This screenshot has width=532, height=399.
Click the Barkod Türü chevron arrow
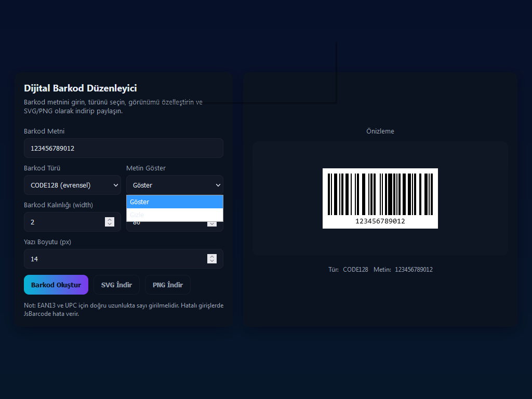coord(115,185)
